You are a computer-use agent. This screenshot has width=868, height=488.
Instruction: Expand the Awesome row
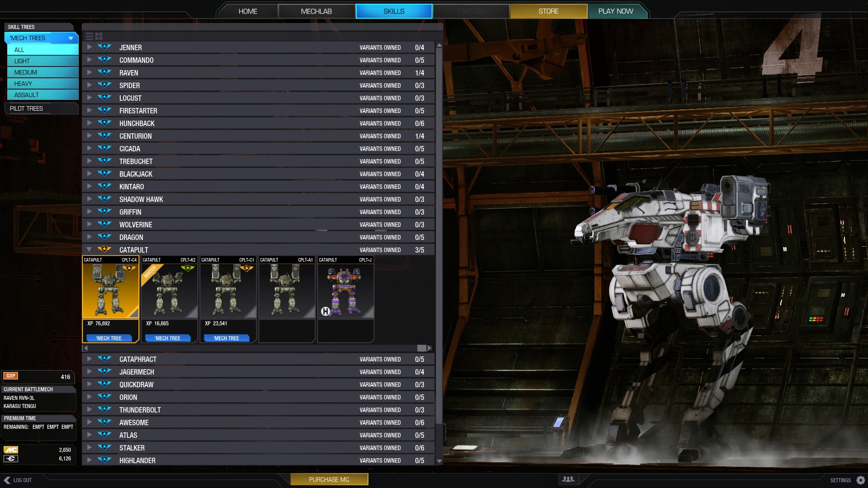coord(89,422)
